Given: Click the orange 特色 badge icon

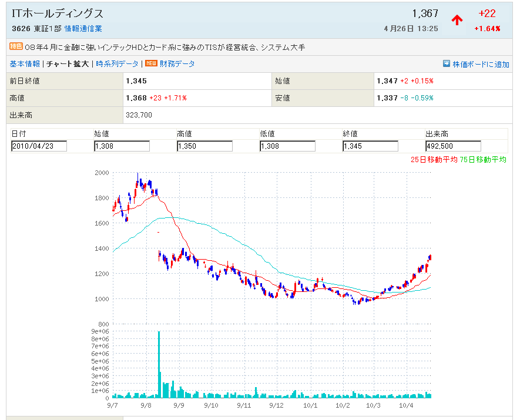Looking at the screenshot, I should point(16,46).
